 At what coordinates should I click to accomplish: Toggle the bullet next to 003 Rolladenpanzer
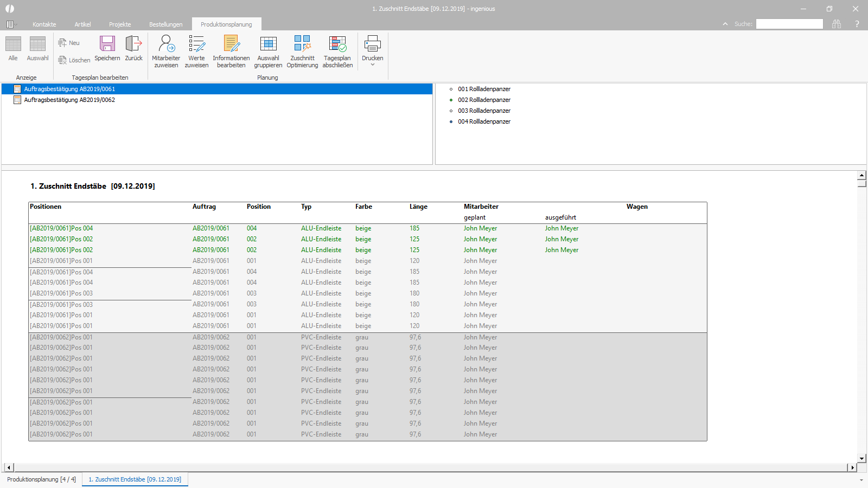450,111
